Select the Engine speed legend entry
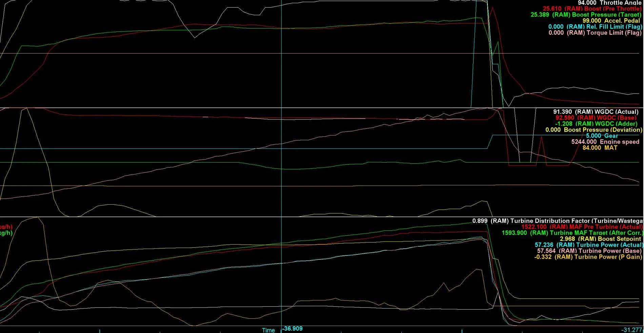Screen dimensions: 644x333 click(x=605, y=142)
